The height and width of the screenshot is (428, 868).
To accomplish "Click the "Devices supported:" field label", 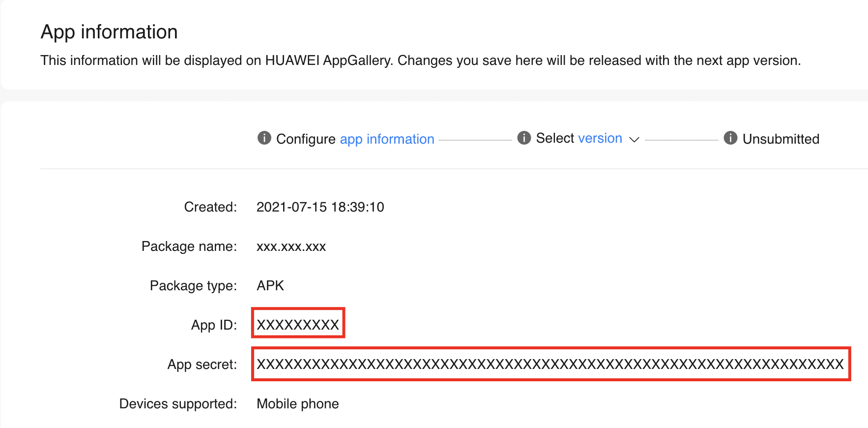I will click(178, 404).
